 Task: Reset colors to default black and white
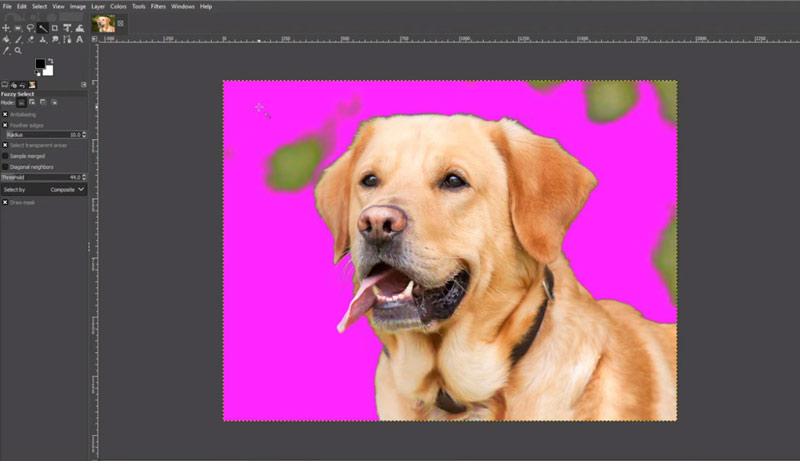coord(37,74)
